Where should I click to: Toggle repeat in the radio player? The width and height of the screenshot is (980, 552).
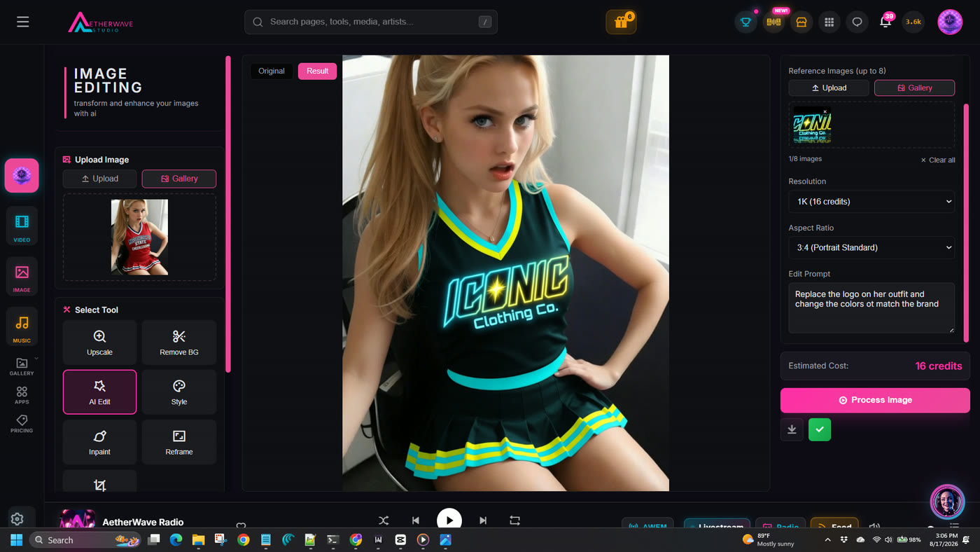[515, 520]
